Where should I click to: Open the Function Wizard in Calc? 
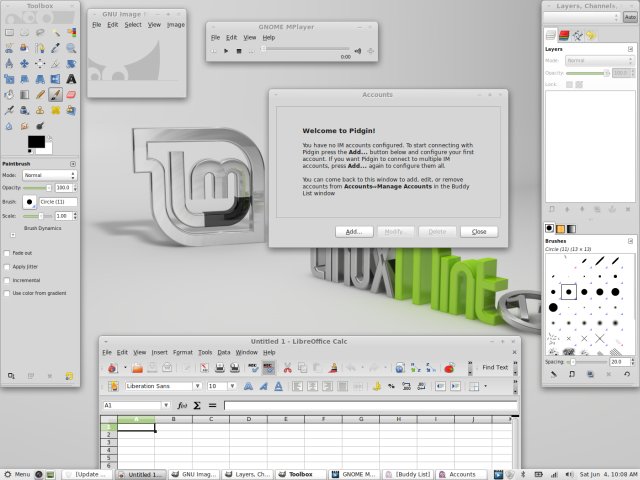click(x=182, y=405)
